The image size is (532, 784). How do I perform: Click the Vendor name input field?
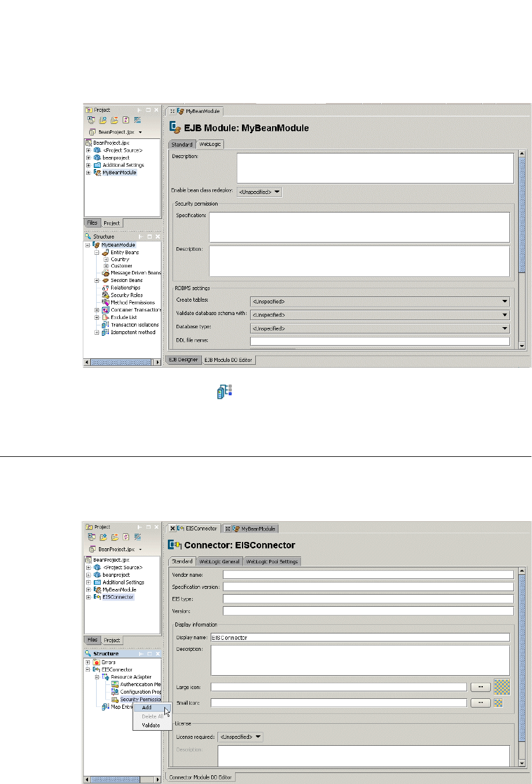click(x=368, y=574)
